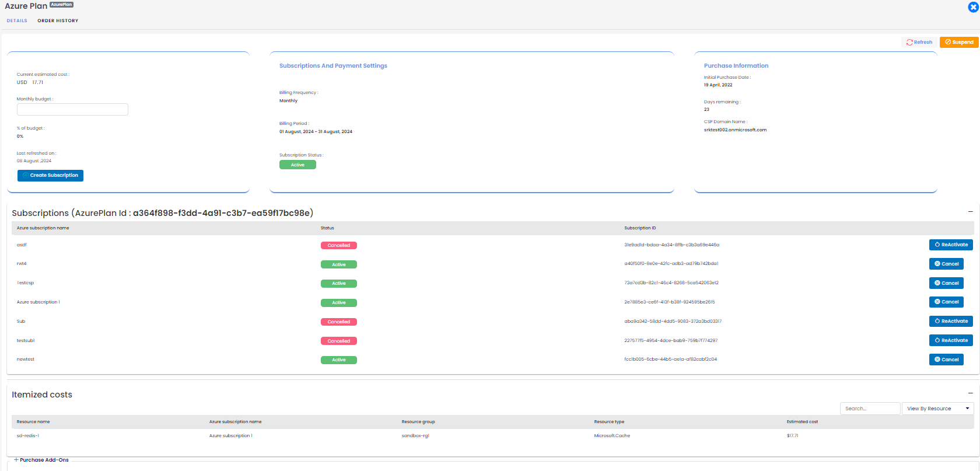Select the sd-redis-1 resource name

click(28, 435)
